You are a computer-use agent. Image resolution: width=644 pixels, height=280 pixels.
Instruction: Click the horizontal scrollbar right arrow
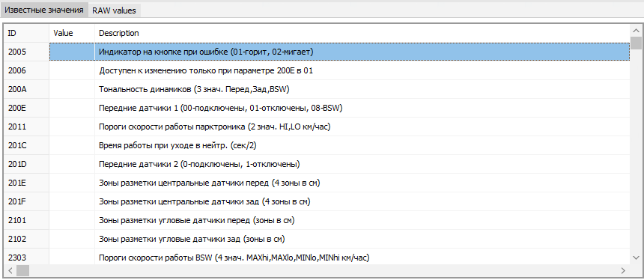pyautogui.click(x=623, y=270)
